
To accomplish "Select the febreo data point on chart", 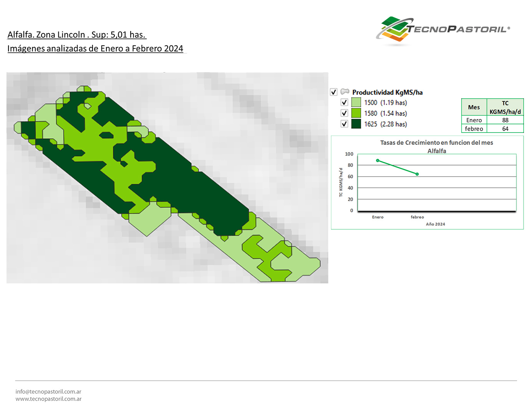I will click(x=417, y=174).
